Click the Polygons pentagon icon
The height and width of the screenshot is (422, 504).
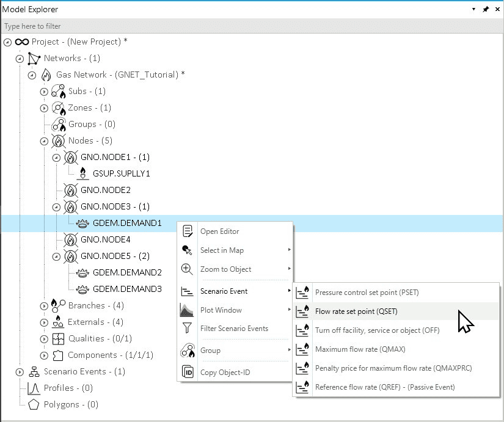click(x=34, y=404)
